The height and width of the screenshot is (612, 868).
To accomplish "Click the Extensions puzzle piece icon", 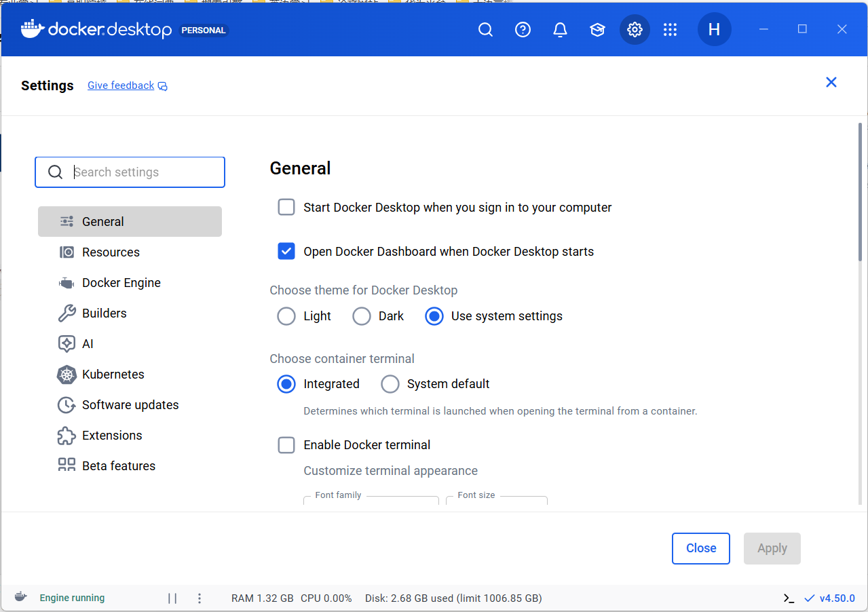I will coord(67,435).
